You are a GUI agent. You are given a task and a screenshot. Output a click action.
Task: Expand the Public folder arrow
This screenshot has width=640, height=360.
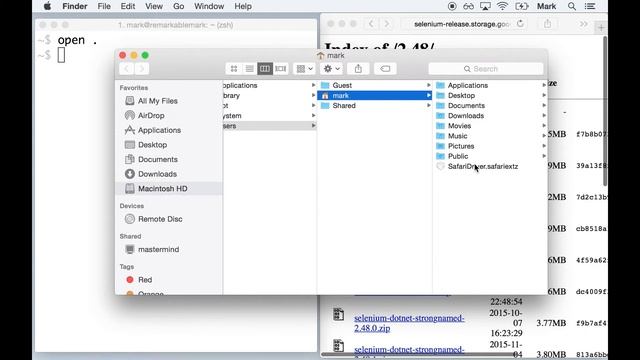(x=544, y=156)
